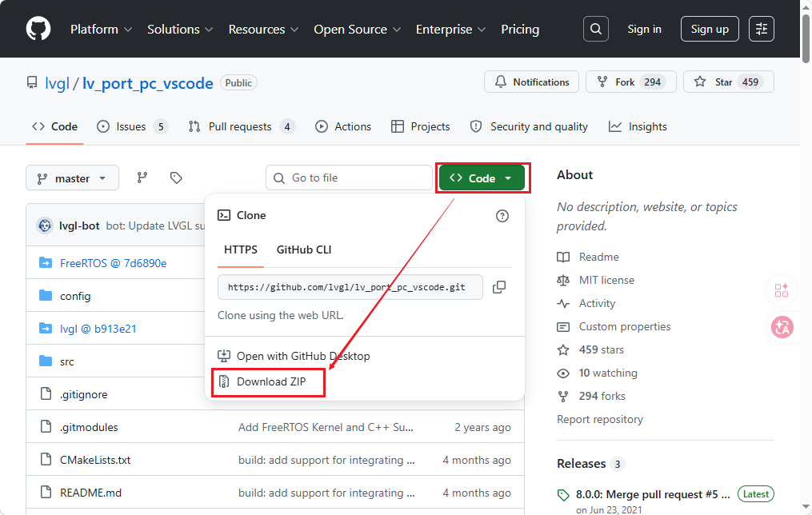Open the pink translate floating icon
The width and height of the screenshot is (812, 515).
(x=782, y=327)
